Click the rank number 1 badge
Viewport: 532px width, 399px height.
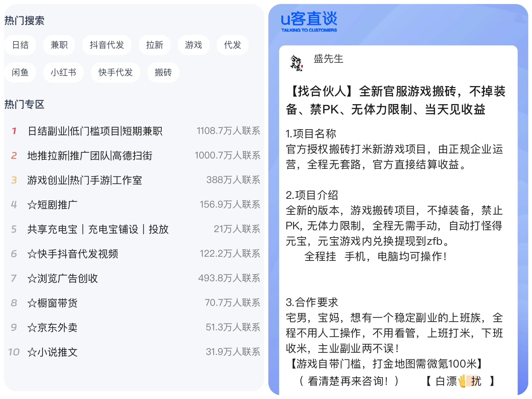(14, 131)
